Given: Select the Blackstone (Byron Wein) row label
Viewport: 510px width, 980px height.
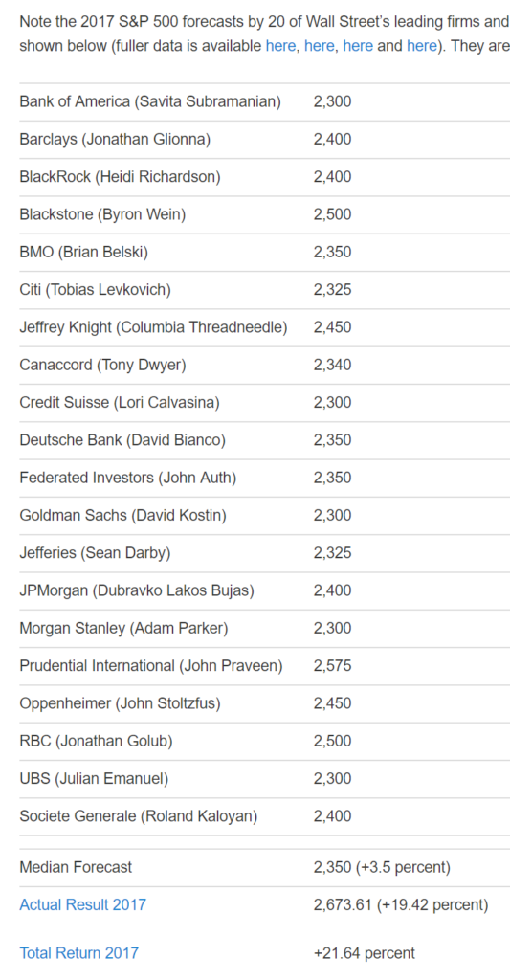Looking at the screenshot, I should pyautogui.click(x=102, y=214).
